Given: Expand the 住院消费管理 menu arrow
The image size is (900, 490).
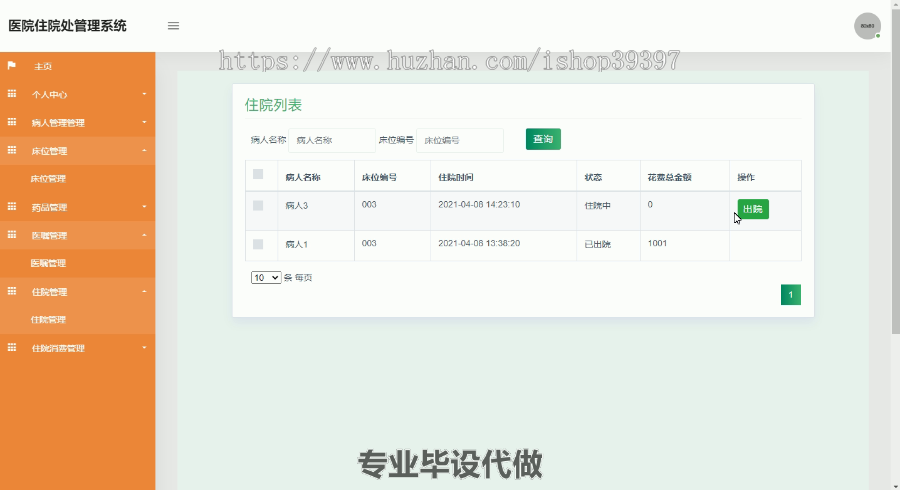Looking at the screenshot, I should point(144,348).
